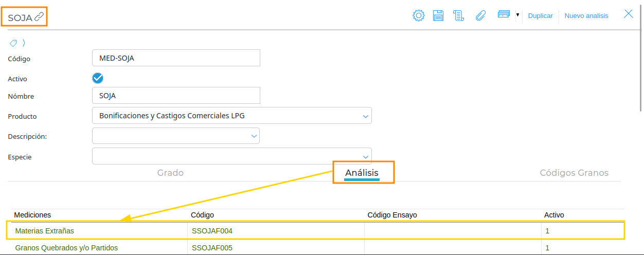Image resolution: width=644 pixels, height=255 pixels.
Task: Open the small black arrow menu beside barcode
Action: 517,15
